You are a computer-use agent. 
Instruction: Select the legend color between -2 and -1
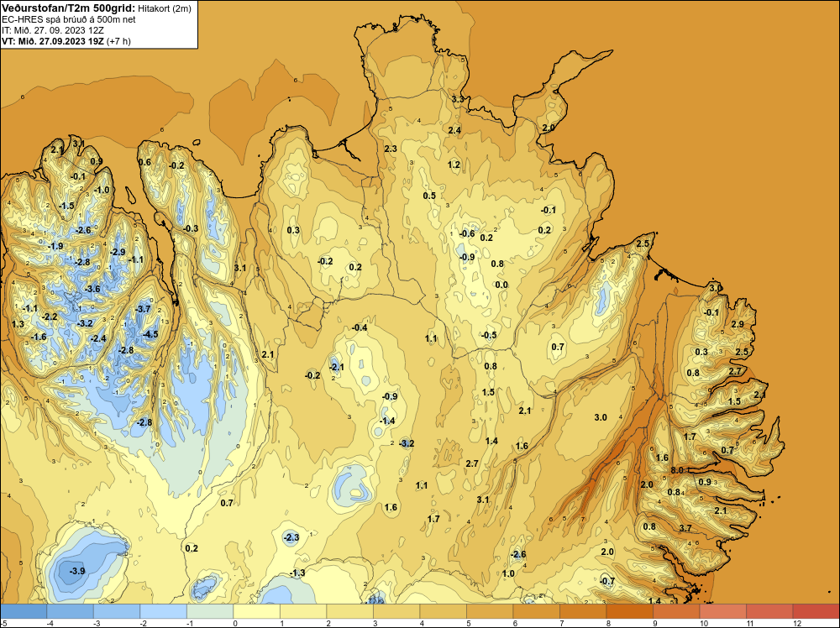[x=164, y=611]
